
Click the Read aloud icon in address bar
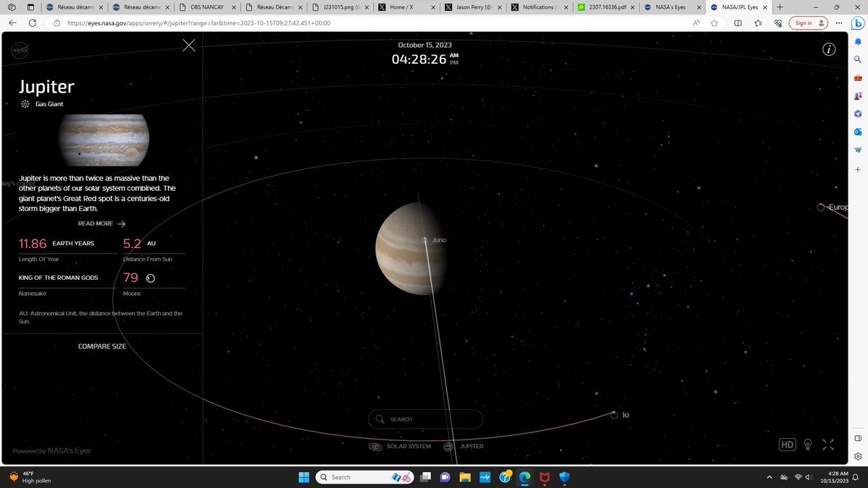click(x=696, y=23)
